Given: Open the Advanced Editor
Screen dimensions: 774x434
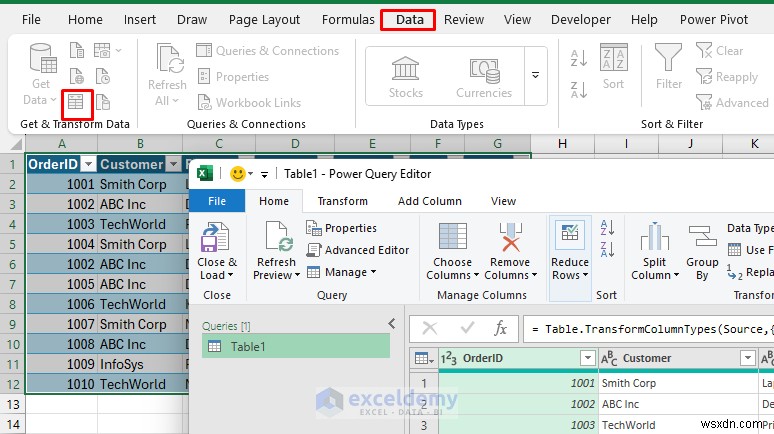Looking at the screenshot, I should click(358, 250).
